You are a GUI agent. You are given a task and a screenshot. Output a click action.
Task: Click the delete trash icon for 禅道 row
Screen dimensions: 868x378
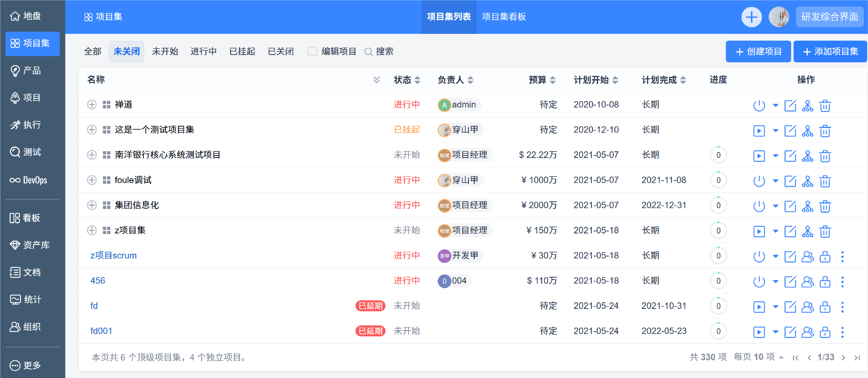(825, 106)
